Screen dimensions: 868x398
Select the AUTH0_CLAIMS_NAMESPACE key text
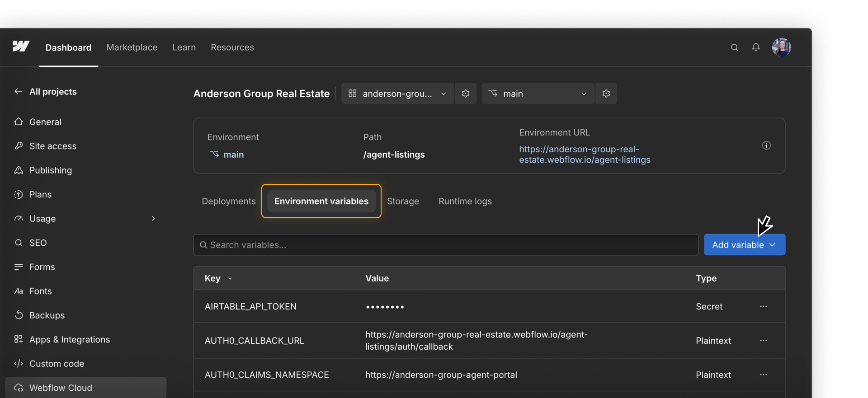267,375
